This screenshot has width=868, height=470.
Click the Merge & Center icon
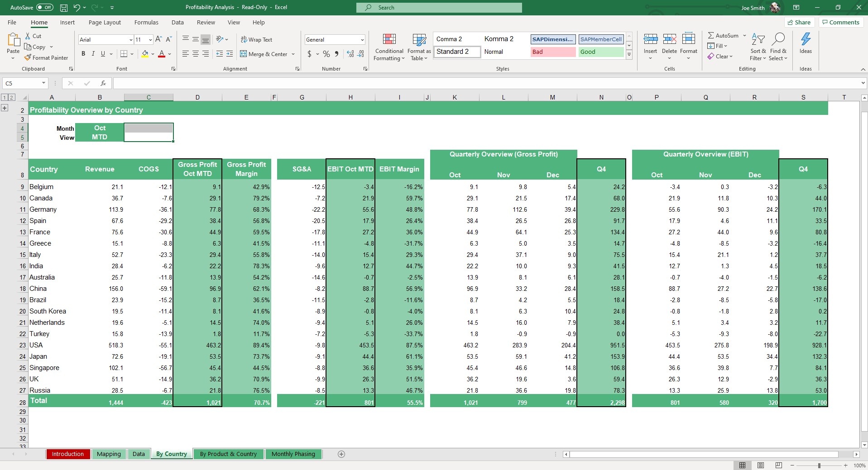(x=244, y=54)
